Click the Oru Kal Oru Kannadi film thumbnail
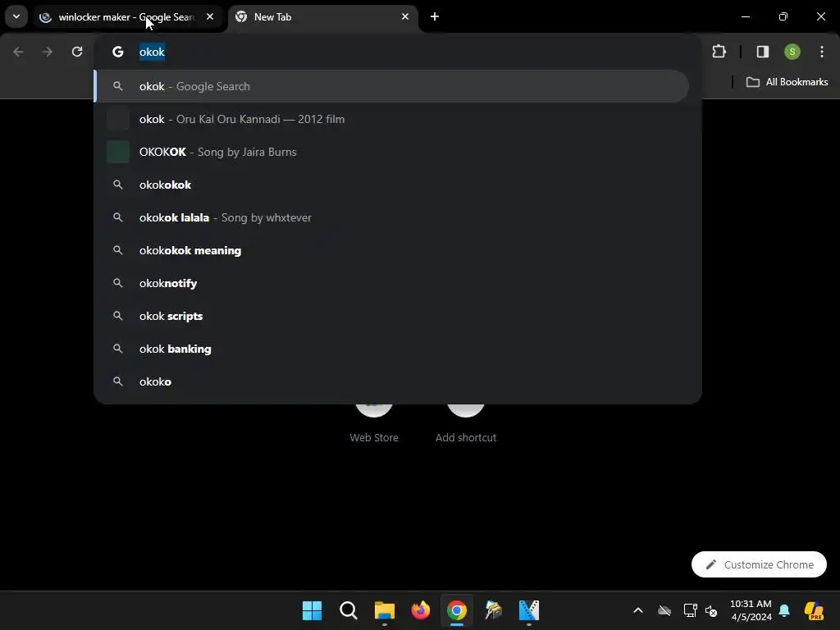840x630 pixels. pos(118,119)
